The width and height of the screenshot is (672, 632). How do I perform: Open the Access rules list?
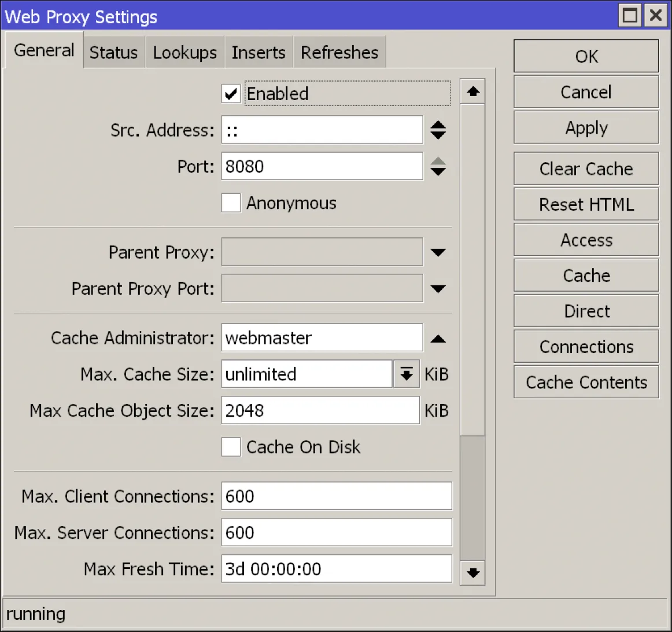586,240
